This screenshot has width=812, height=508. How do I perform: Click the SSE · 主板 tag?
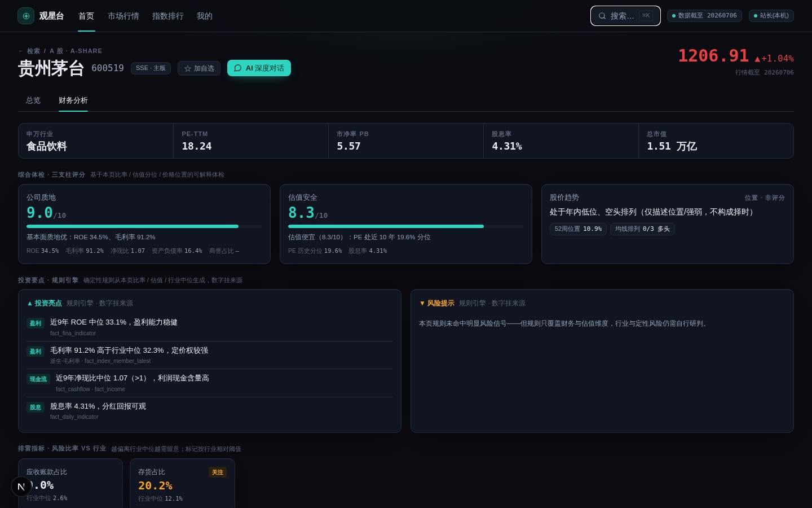tap(151, 68)
